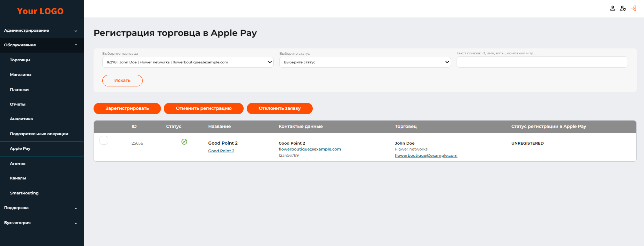Open Торговцы in the sidebar
Screen dimensions: 644x246
[x=20, y=60]
